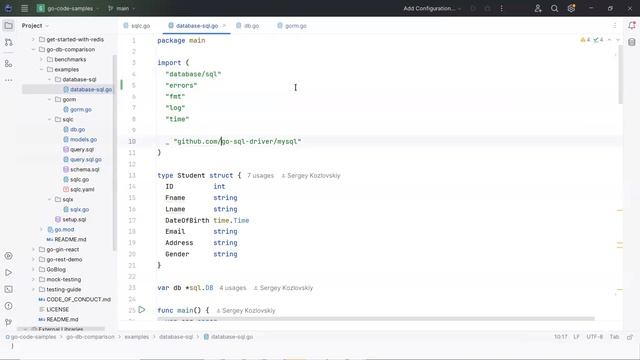Collapse the examples folder
This screenshot has height=360, width=640.
(41, 69)
